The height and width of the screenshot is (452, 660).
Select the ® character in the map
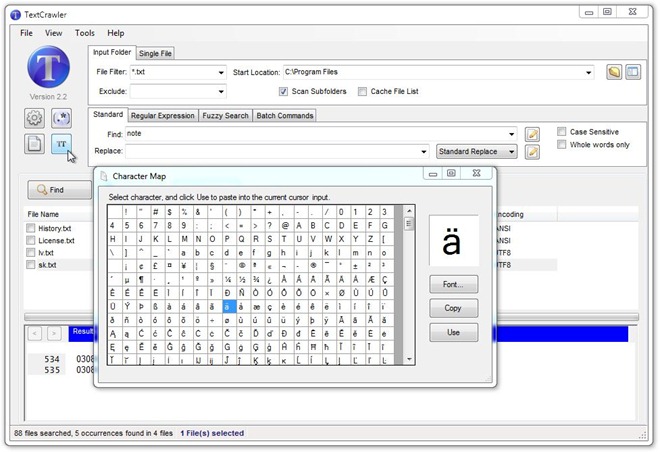click(313, 266)
